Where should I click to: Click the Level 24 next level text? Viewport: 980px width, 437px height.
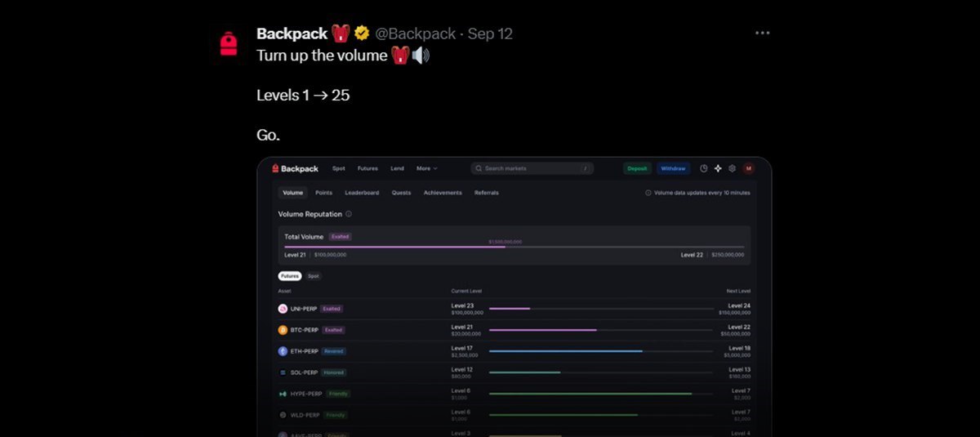(739, 305)
